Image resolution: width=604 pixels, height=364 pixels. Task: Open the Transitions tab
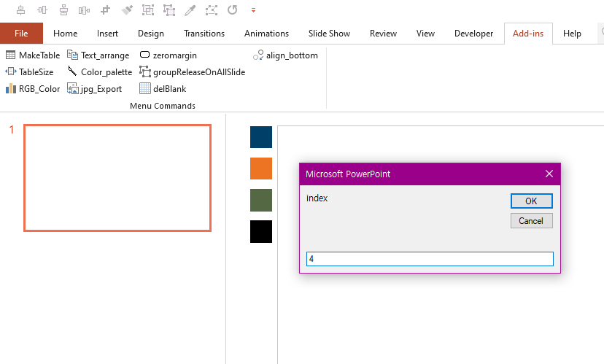click(204, 34)
